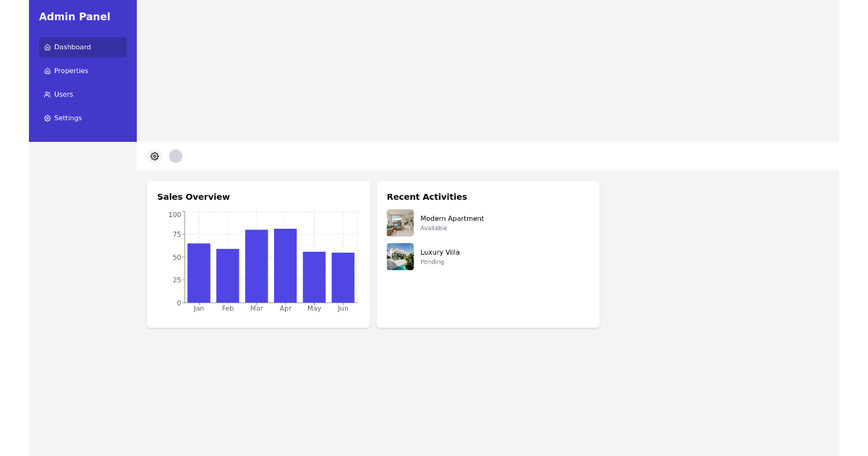Click the Admin Panel header text
868x456 pixels.
coord(75,17)
